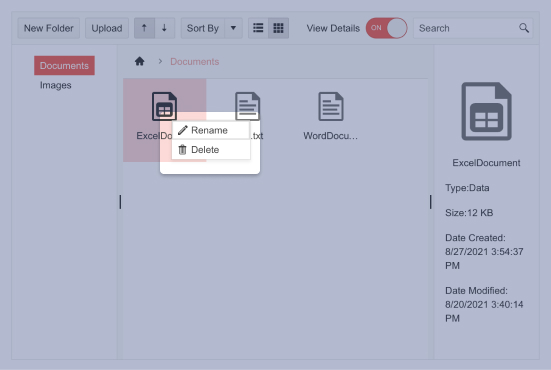The width and height of the screenshot is (551, 370).
Task: Click the large spreadsheet preview icon
Action: point(486,111)
